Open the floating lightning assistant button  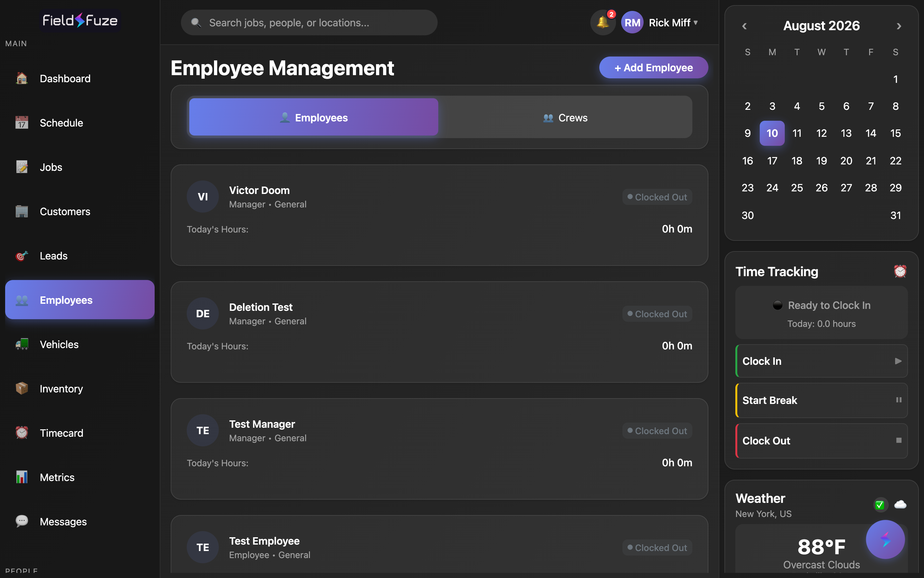(x=885, y=539)
